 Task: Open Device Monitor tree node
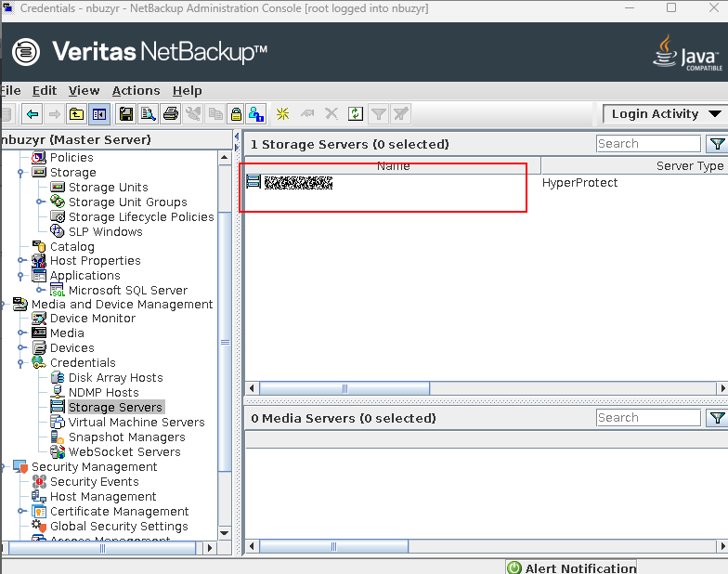(93, 318)
